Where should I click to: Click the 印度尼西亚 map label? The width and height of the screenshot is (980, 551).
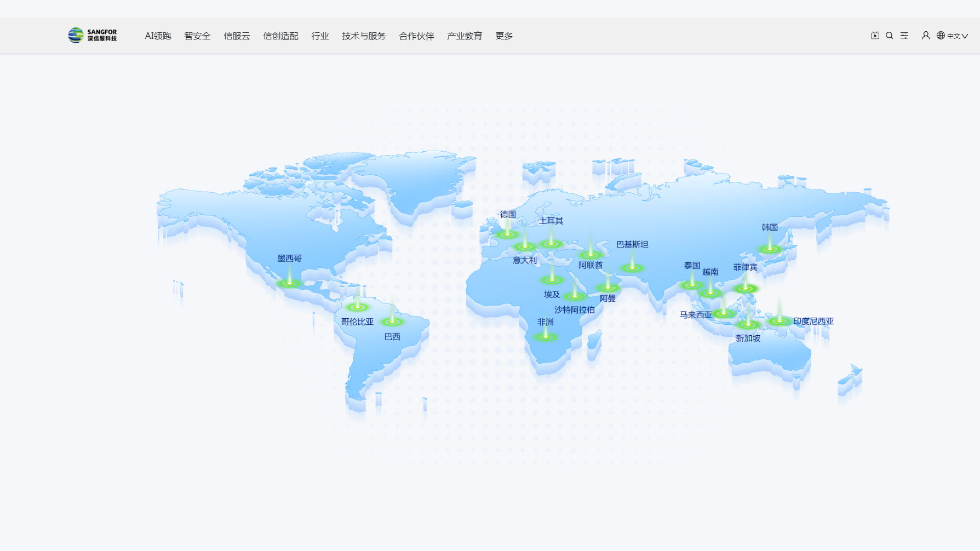click(x=813, y=322)
